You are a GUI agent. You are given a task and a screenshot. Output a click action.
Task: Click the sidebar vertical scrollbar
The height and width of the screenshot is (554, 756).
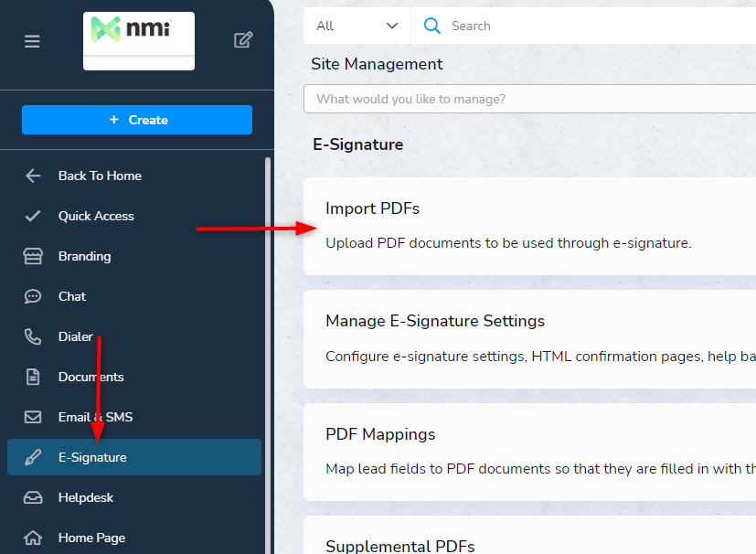[x=268, y=356]
